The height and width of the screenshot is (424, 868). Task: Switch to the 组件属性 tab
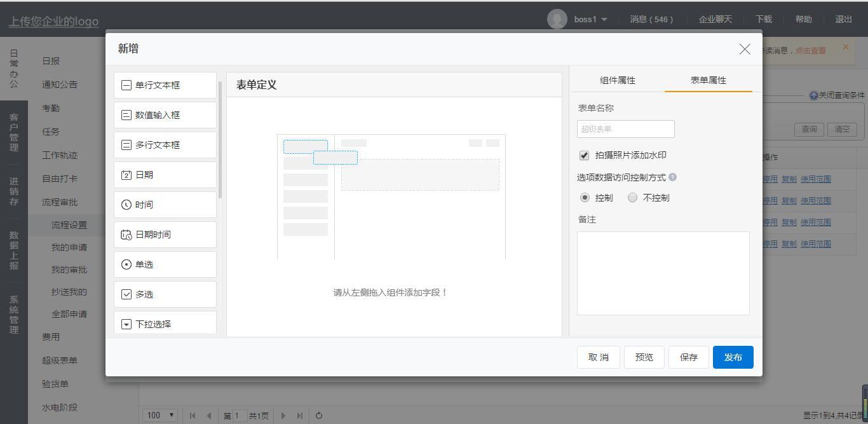click(617, 80)
